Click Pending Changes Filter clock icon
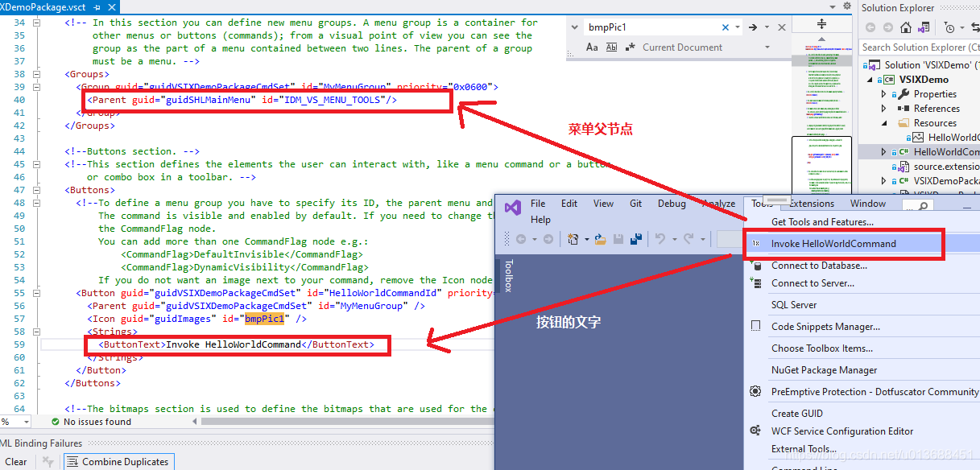Viewport: 980px width, 470px height. 949,28
